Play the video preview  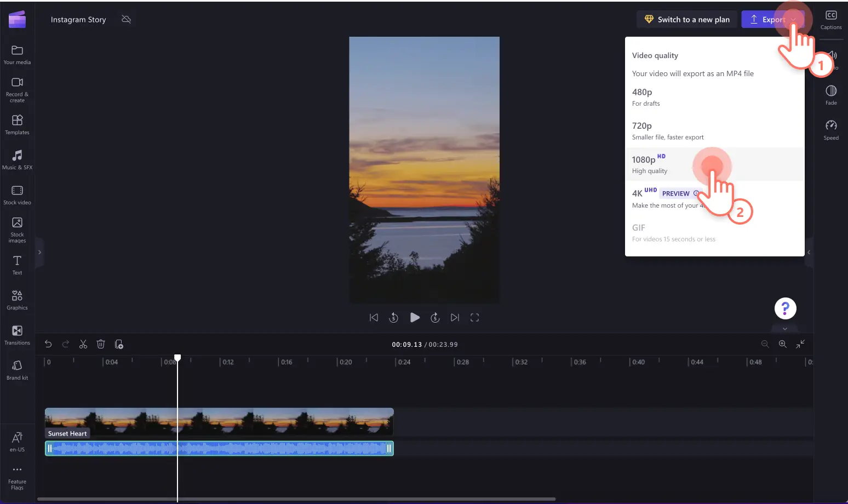coord(415,318)
